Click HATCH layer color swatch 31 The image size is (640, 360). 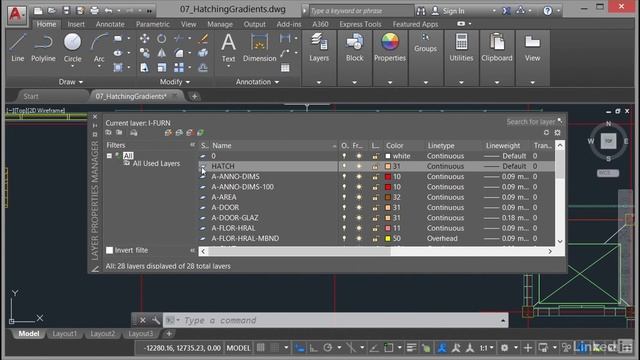tap(388, 166)
